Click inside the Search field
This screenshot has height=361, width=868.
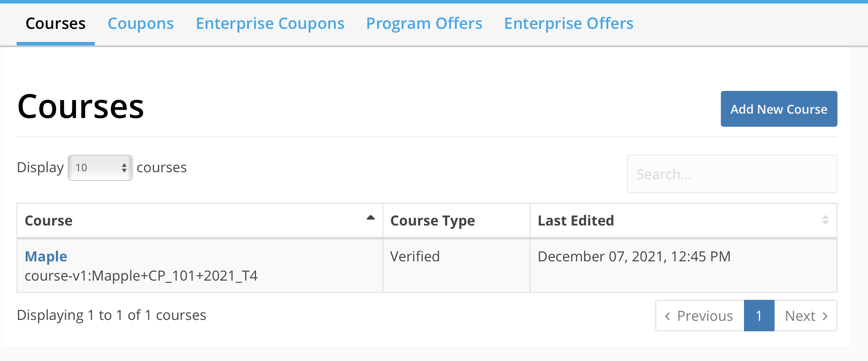point(732,174)
